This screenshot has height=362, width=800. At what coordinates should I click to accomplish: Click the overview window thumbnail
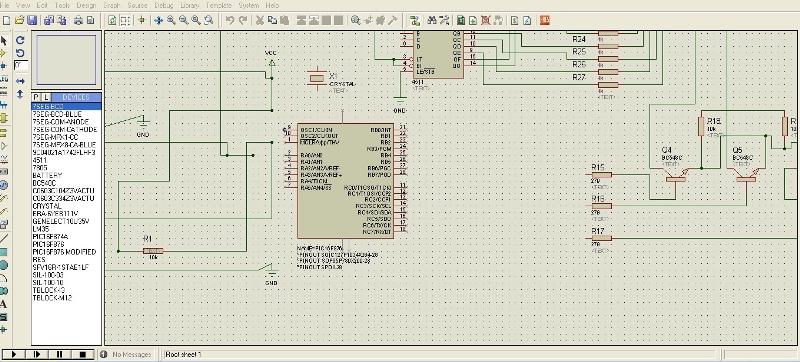click(x=66, y=60)
